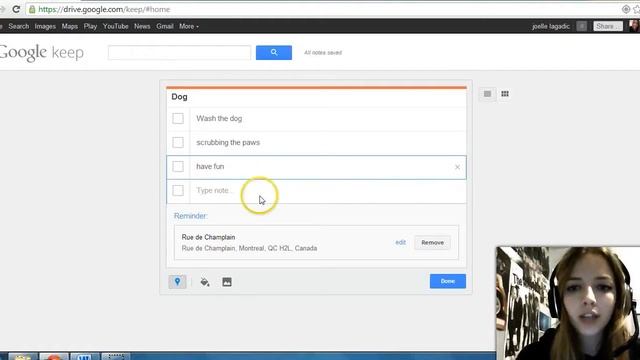Image resolution: width=640 pixels, height=360 pixels.
Task: Click the blue search magnifier button
Action: tap(273, 53)
